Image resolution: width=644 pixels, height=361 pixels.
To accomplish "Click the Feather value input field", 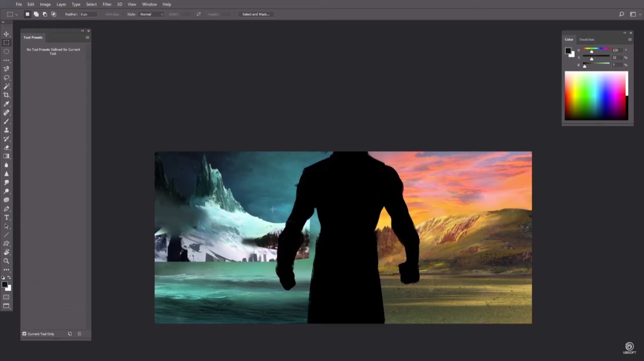I will [89, 14].
